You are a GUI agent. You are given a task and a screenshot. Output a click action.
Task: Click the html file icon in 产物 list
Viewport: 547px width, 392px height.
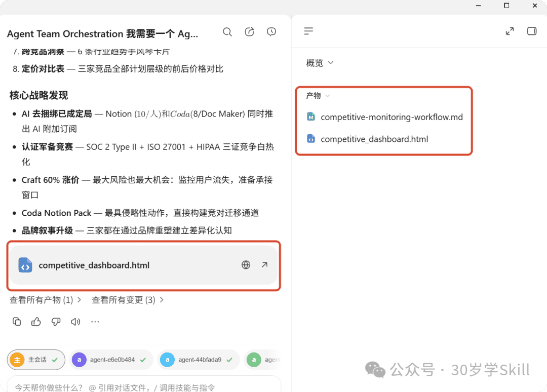click(x=311, y=139)
